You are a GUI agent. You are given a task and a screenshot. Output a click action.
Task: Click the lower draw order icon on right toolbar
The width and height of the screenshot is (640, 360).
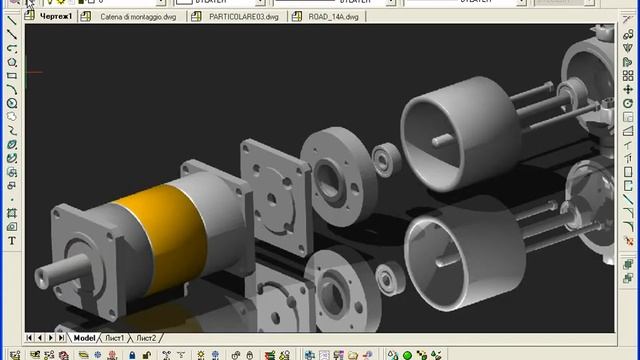coord(628,278)
